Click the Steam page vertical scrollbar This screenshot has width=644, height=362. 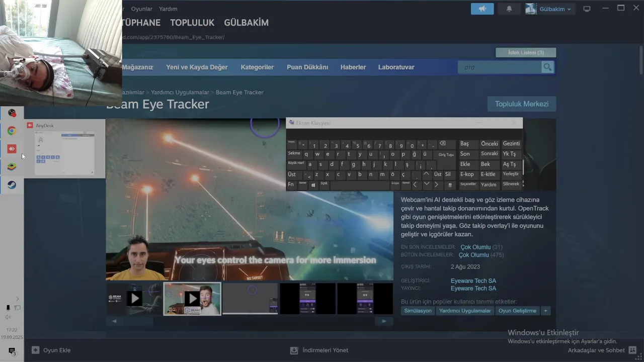[x=641, y=60]
